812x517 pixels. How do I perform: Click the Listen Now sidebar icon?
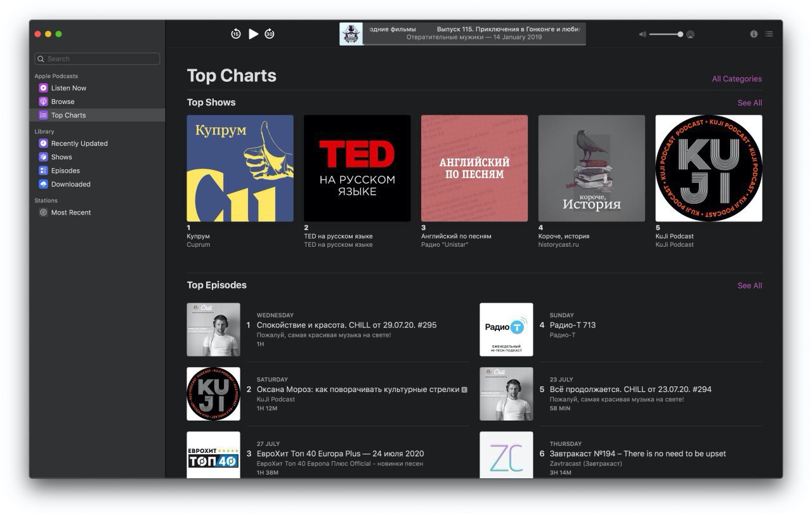[43, 88]
